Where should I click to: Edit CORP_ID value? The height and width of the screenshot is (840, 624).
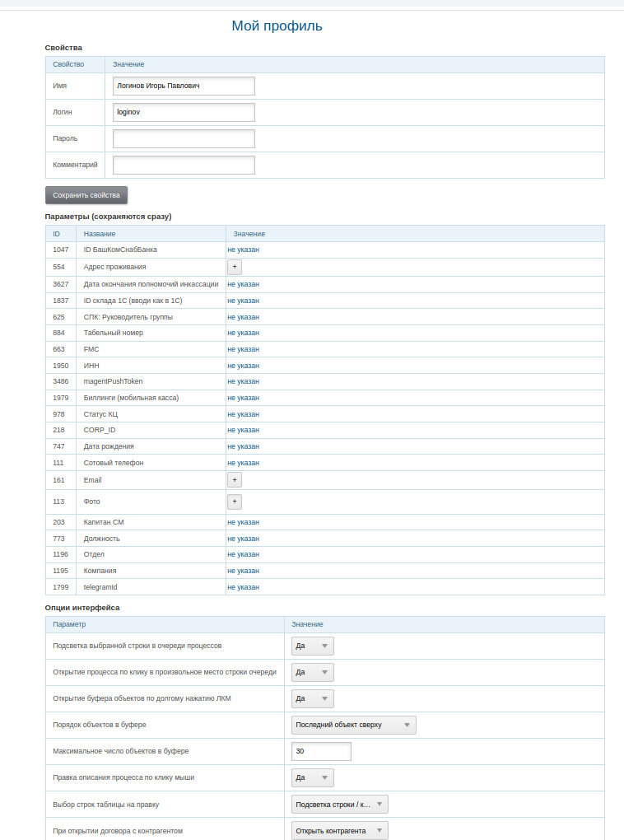click(243, 430)
